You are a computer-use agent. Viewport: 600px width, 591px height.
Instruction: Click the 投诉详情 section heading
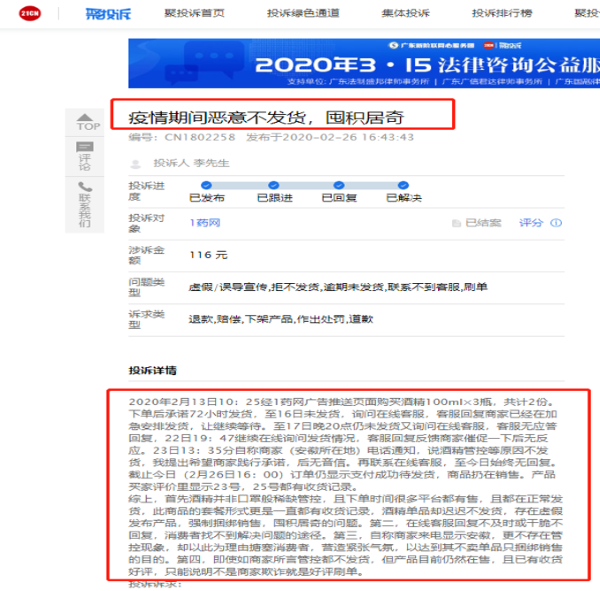tap(152, 371)
